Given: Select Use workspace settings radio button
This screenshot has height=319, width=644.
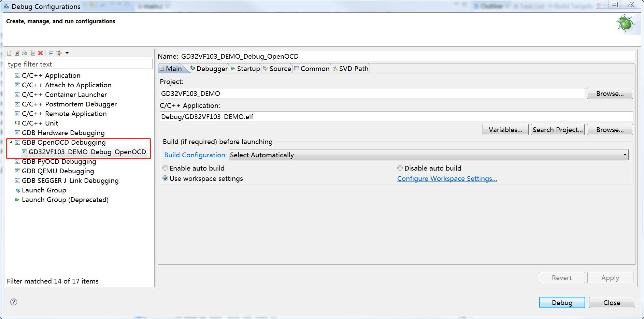Looking at the screenshot, I should (165, 178).
